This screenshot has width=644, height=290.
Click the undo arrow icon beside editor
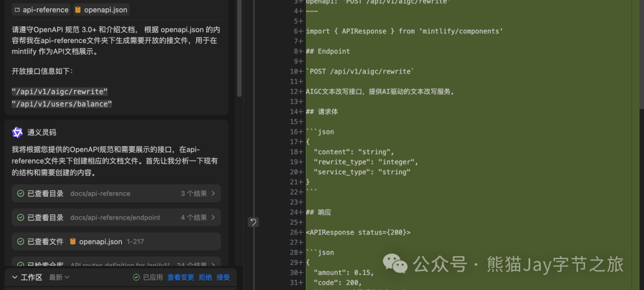coord(253,223)
